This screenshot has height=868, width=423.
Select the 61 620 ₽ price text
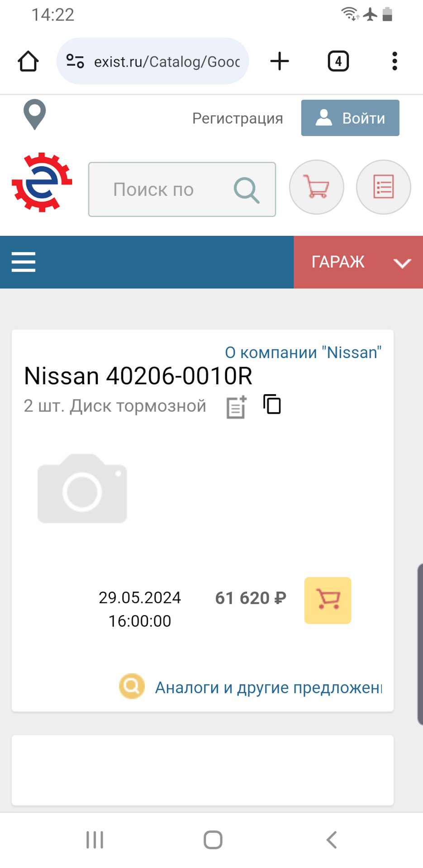pyautogui.click(x=251, y=598)
